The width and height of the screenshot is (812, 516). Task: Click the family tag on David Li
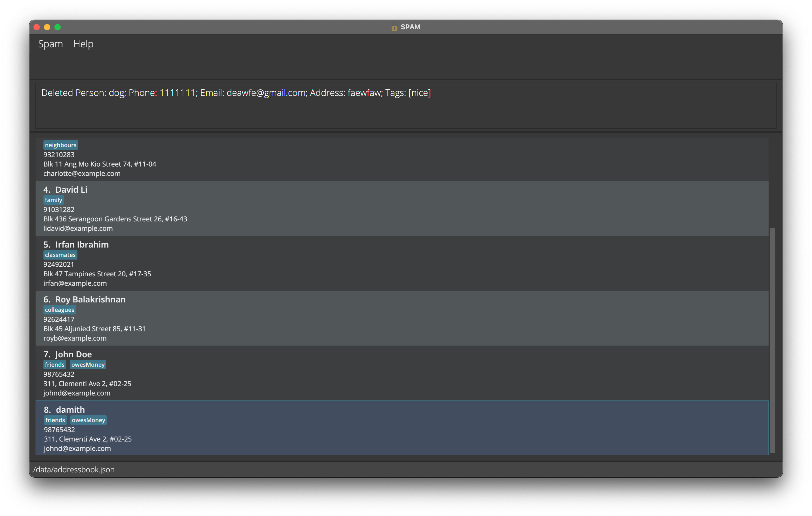tap(53, 200)
